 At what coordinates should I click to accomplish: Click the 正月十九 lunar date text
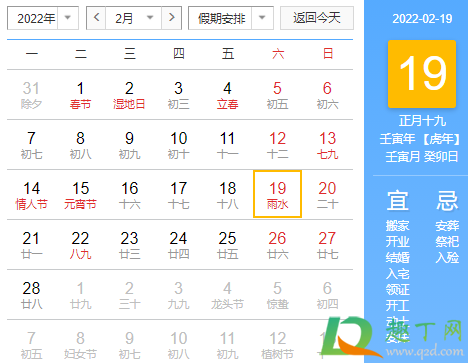[422, 121]
